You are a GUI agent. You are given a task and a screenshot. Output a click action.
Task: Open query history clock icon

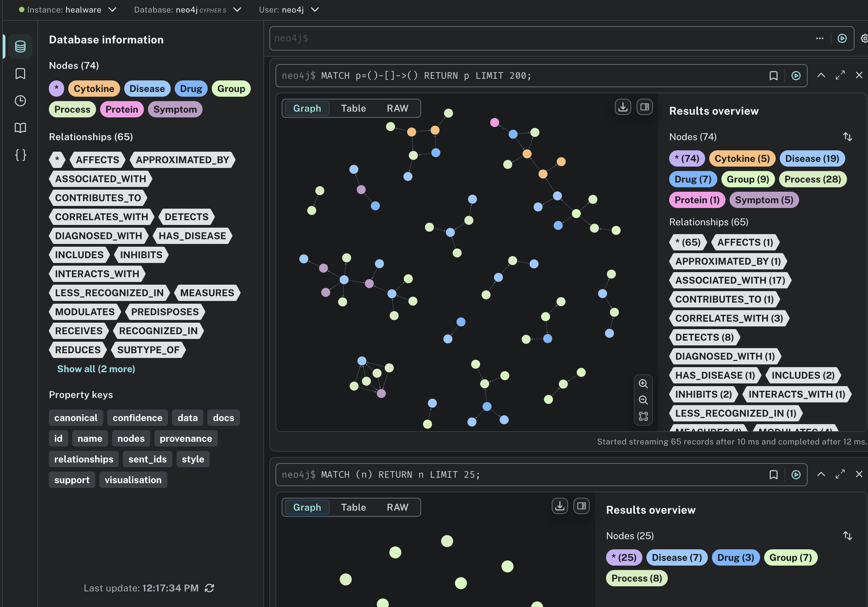20,100
